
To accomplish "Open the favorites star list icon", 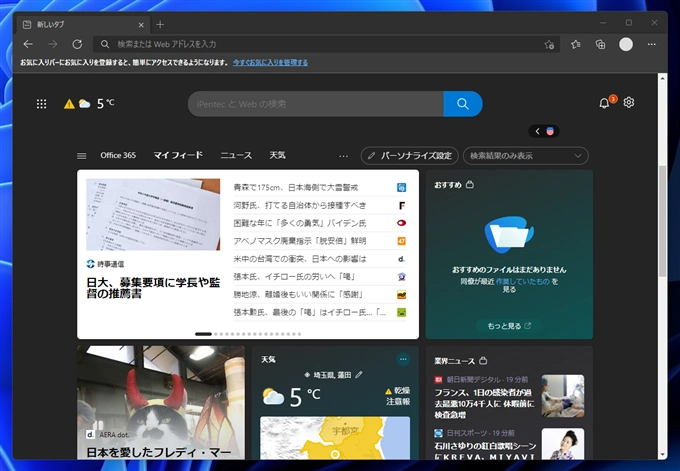I will pos(576,44).
